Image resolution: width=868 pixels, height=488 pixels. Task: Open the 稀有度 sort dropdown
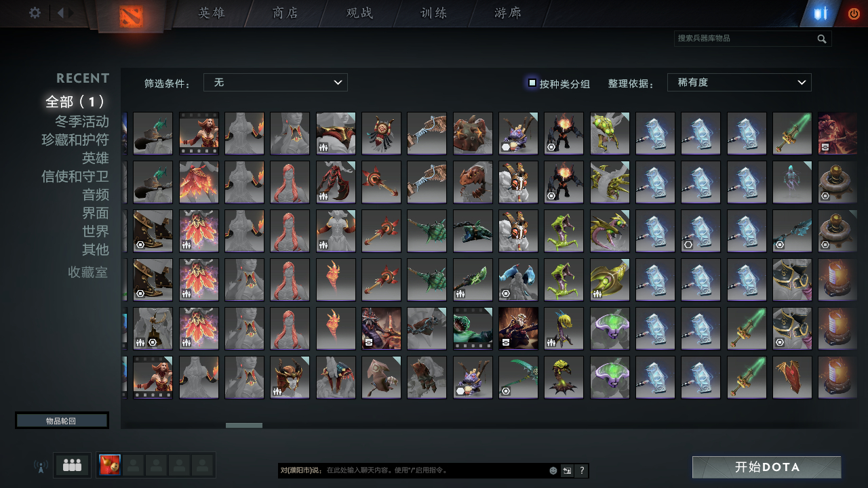pos(739,83)
